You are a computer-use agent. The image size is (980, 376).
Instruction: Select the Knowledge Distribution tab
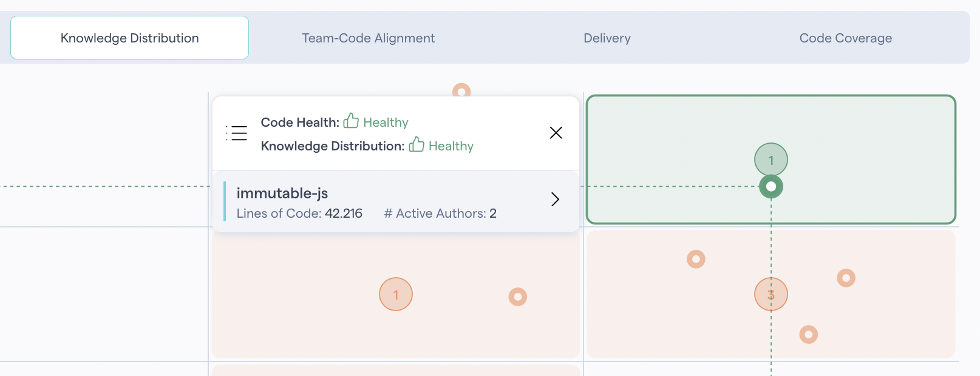click(x=130, y=38)
